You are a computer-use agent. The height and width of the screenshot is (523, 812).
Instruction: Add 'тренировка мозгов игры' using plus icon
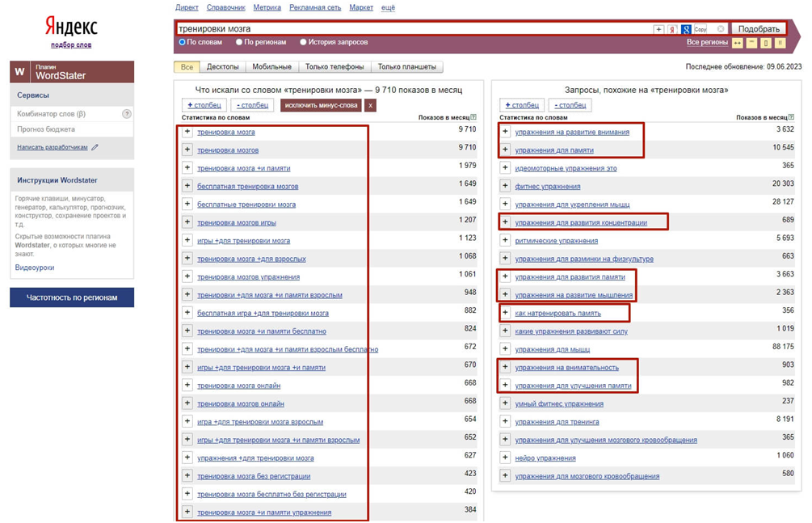(187, 221)
